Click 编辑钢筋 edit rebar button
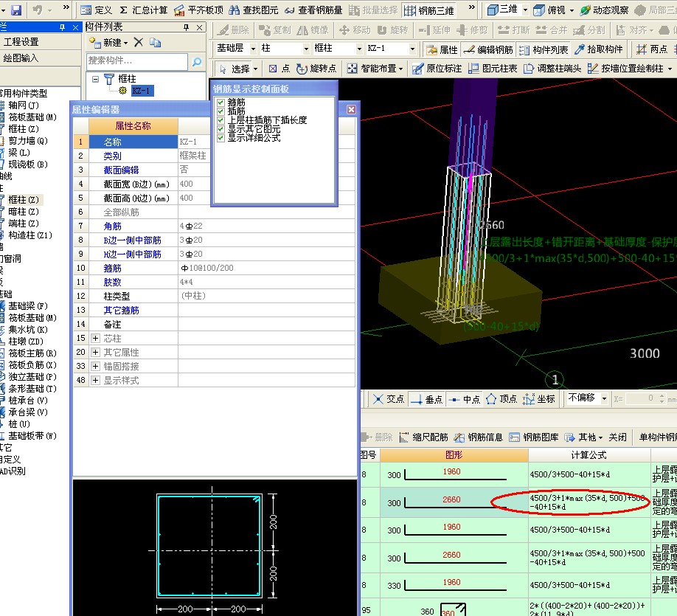 click(x=488, y=49)
